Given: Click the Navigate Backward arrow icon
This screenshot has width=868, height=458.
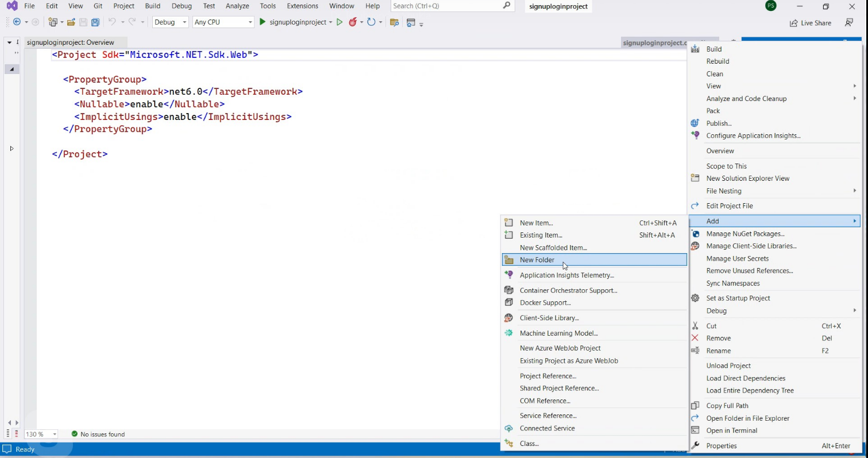Looking at the screenshot, I should point(17,22).
